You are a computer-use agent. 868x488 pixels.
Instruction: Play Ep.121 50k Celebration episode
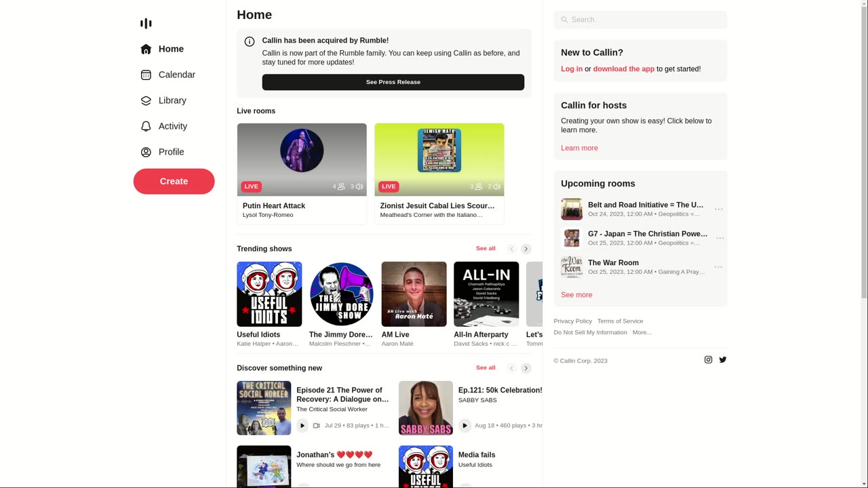pyautogui.click(x=465, y=426)
